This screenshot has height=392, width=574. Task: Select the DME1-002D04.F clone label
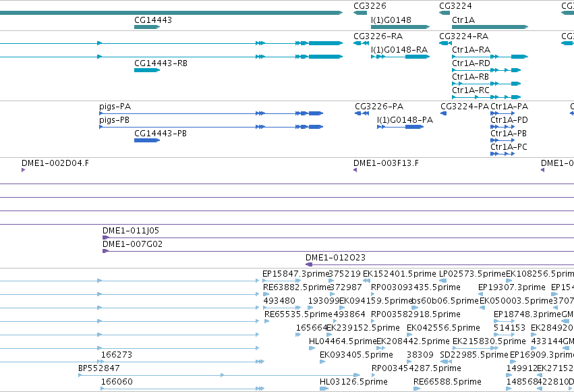pyautogui.click(x=55, y=163)
